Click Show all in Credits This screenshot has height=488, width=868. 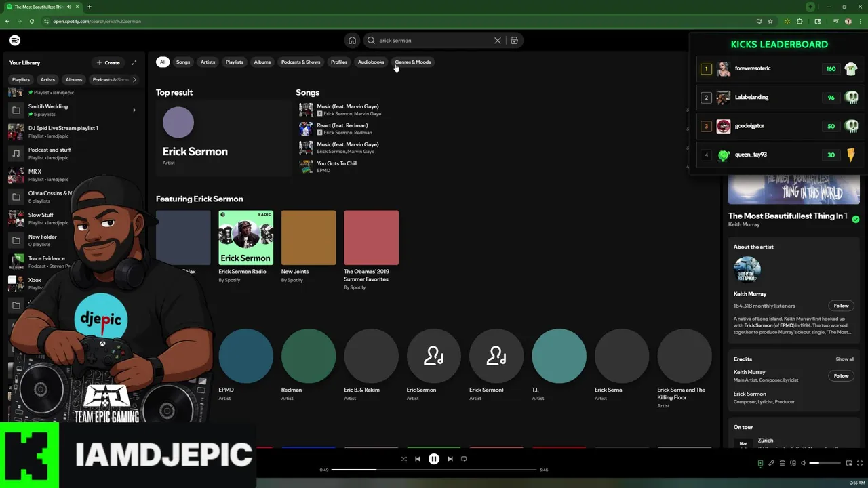pos(845,359)
